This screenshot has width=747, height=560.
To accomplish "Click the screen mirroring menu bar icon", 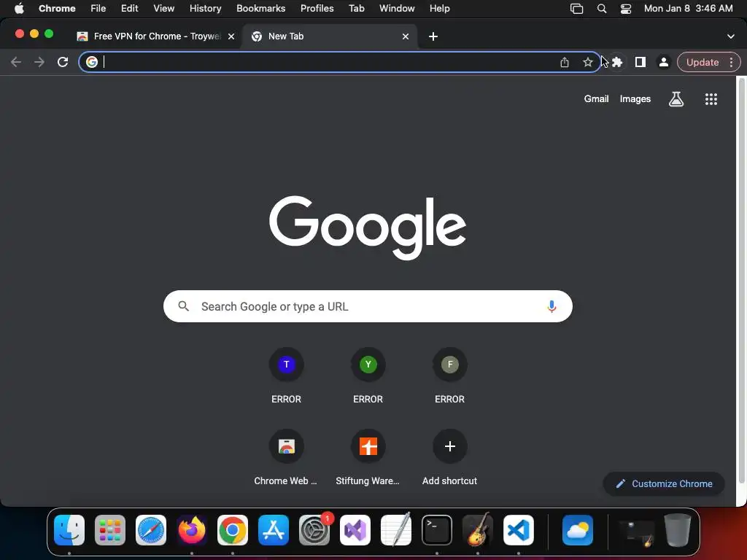I will (x=576, y=9).
